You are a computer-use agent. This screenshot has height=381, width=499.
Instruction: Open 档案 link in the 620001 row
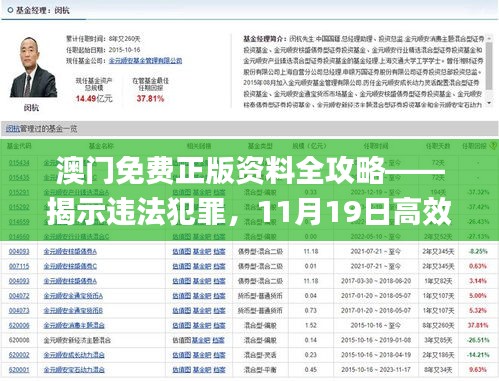(219, 370)
